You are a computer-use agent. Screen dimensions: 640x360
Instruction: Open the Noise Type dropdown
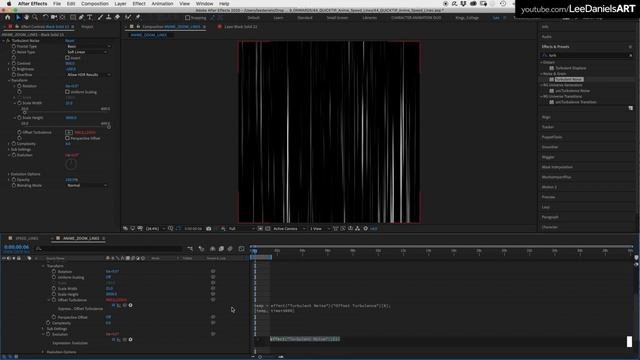click(87, 52)
